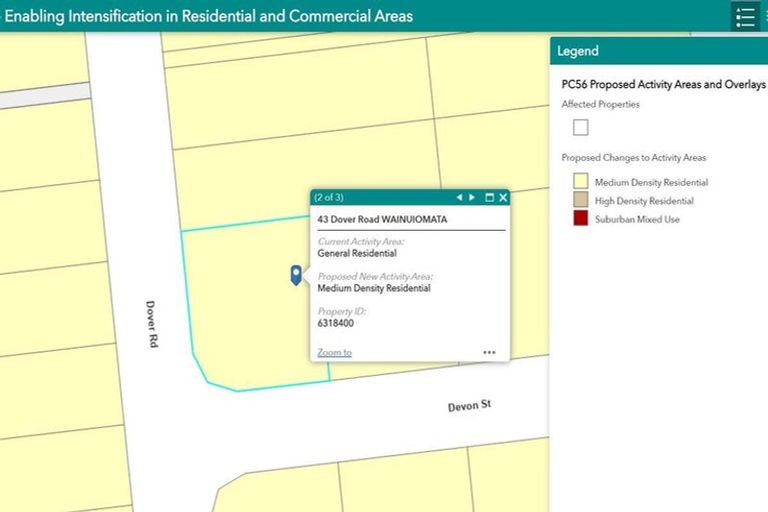Click the blue location pin marker
This screenshot has height=512, width=768.
(x=296, y=274)
